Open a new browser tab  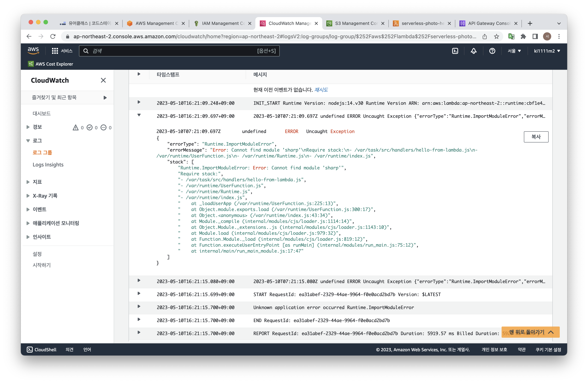click(x=530, y=23)
